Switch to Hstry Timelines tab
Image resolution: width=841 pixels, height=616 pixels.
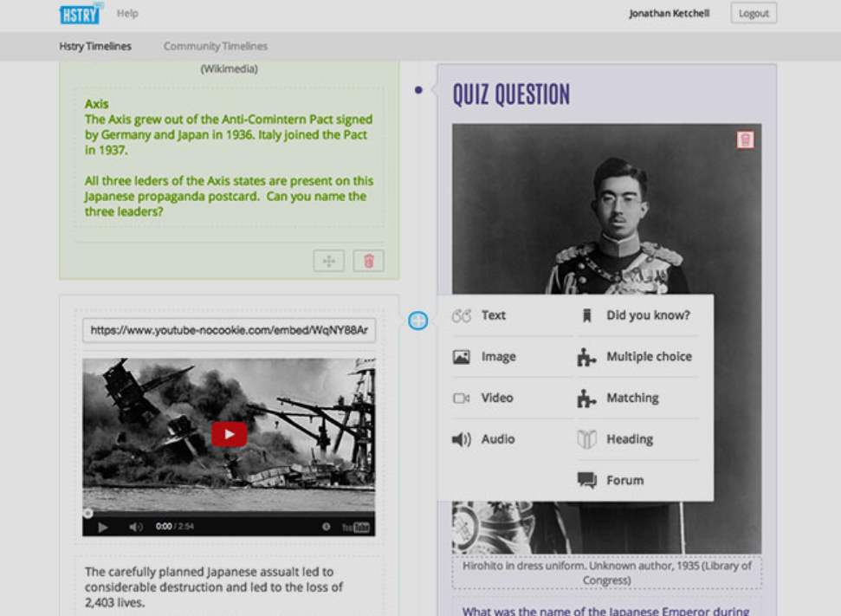point(95,47)
